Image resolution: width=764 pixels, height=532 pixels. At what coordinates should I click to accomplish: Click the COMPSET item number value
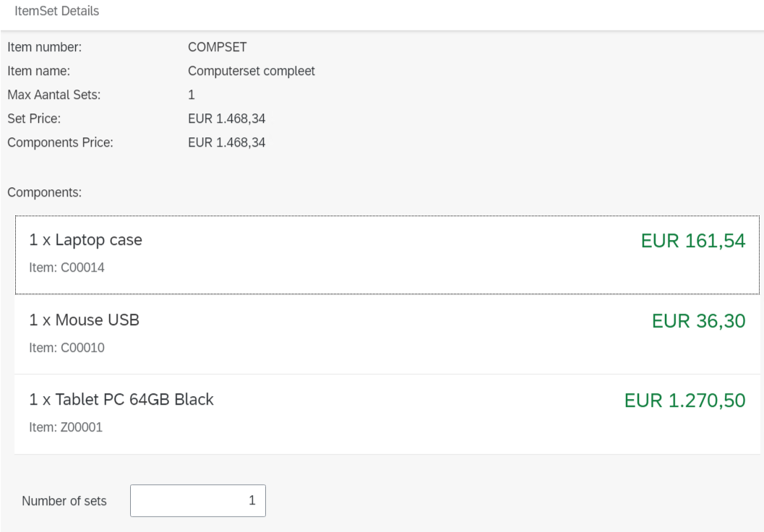click(x=217, y=48)
